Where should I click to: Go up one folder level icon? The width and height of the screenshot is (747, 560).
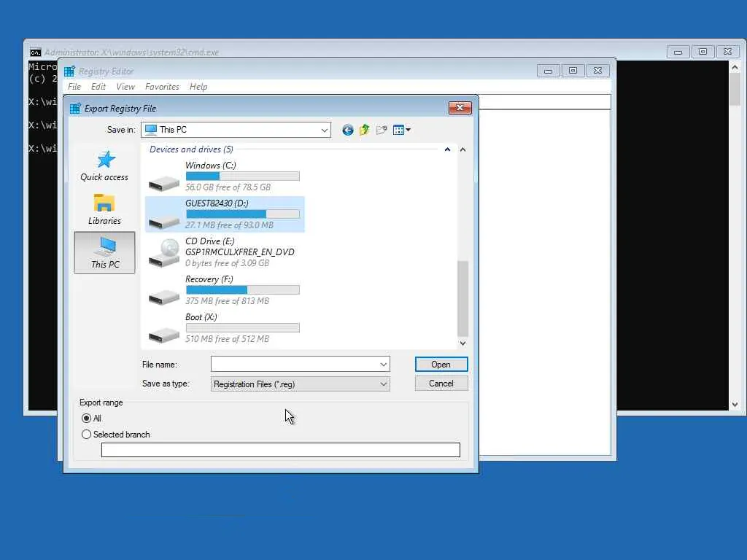tap(365, 130)
